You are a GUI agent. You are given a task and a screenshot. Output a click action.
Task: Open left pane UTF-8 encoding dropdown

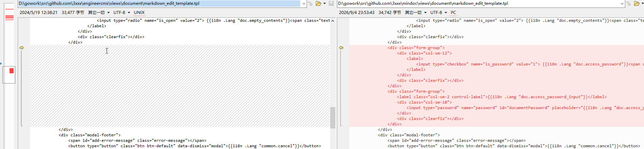pyautogui.click(x=122, y=13)
